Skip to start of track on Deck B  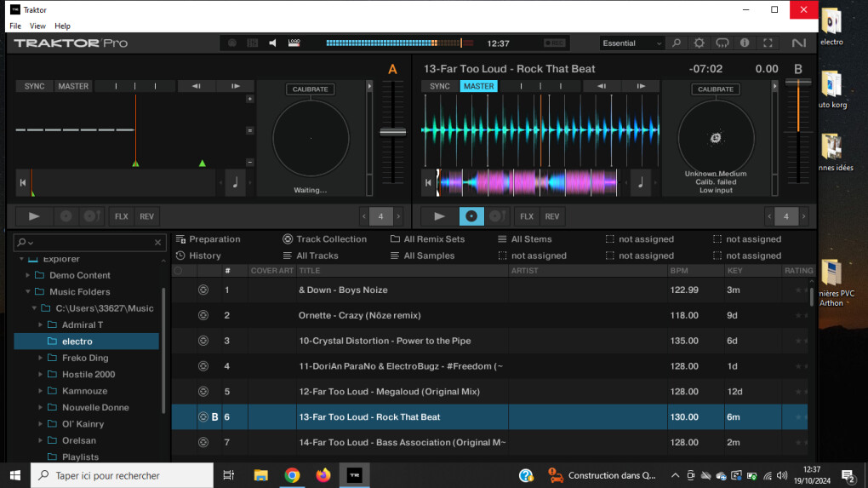[428, 182]
